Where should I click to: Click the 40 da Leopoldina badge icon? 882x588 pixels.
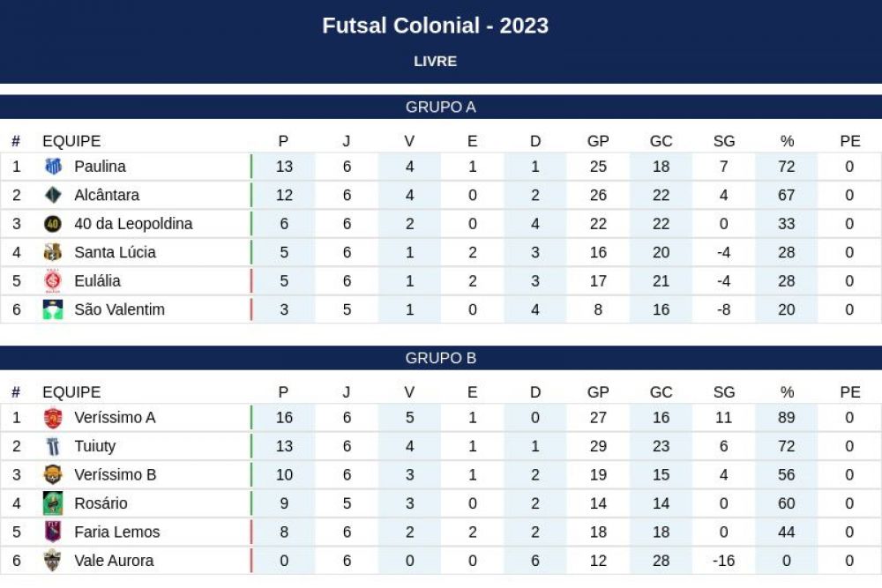(53, 224)
